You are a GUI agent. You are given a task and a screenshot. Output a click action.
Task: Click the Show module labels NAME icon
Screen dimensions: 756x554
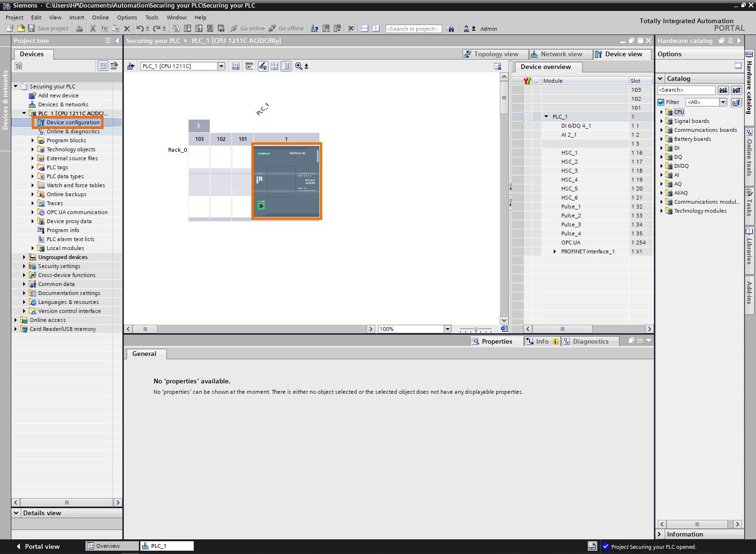click(x=249, y=66)
